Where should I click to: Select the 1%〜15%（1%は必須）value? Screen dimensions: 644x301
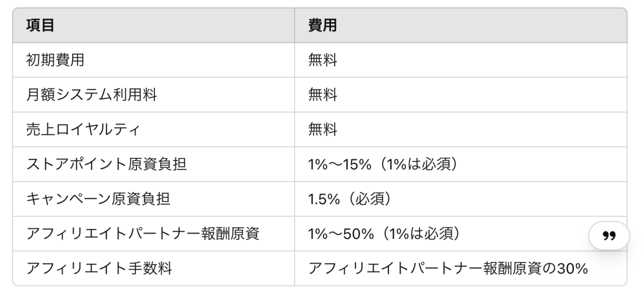click(x=383, y=164)
